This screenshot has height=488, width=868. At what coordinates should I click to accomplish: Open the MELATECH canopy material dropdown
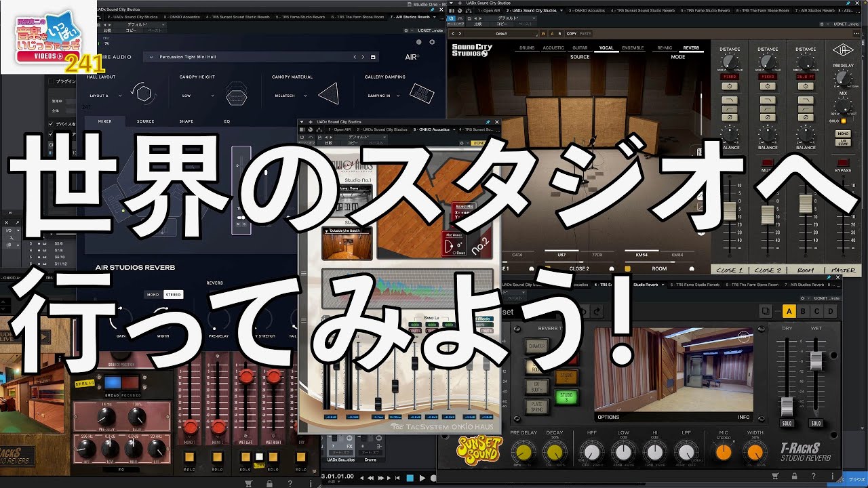292,96
